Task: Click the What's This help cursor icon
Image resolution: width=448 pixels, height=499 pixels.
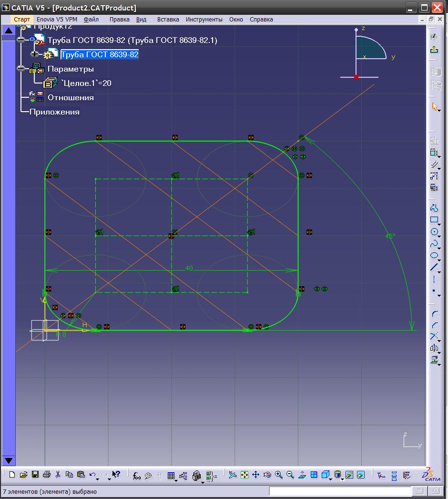Action: tap(116, 474)
